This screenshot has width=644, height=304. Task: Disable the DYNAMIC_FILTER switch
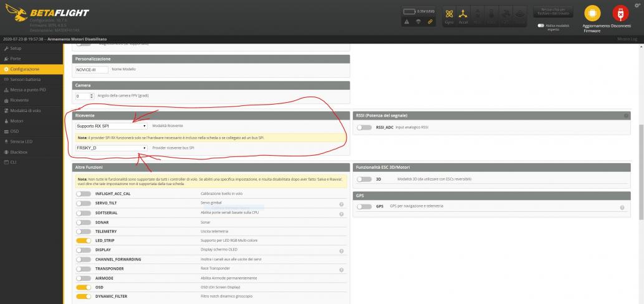(84, 296)
